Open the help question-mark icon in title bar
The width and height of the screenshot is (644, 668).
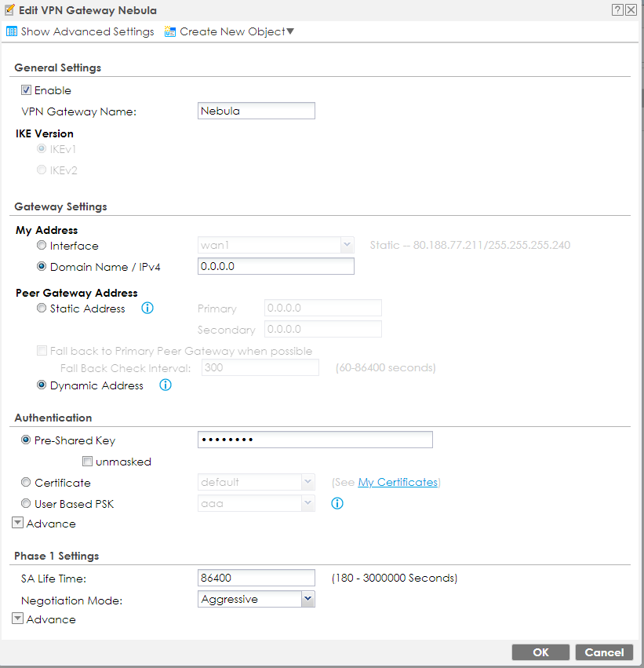coord(619,10)
